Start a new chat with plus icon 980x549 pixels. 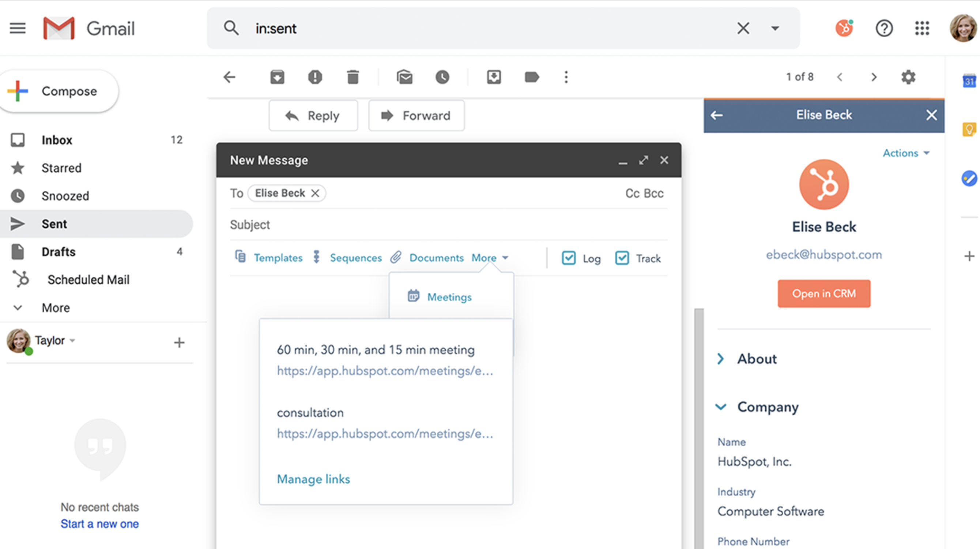click(x=179, y=343)
